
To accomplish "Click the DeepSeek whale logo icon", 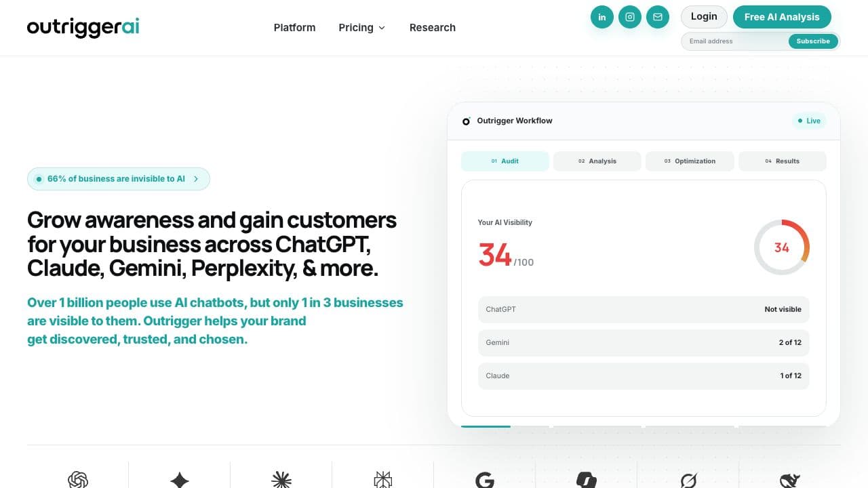I will (790, 480).
